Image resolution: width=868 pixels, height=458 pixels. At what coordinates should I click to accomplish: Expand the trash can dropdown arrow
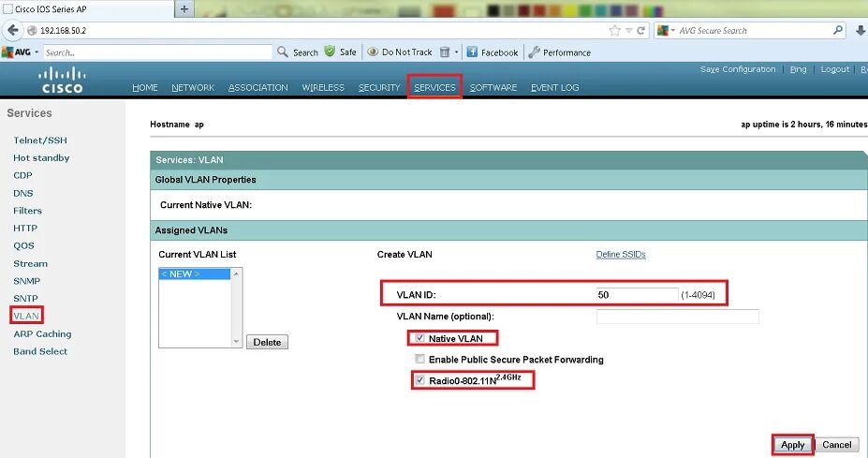[x=456, y=52]
